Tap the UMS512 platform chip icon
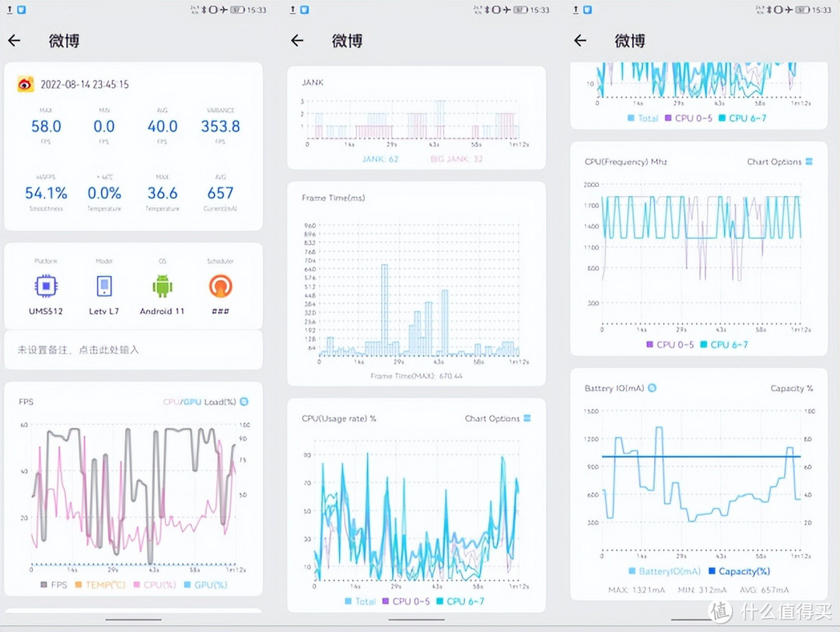Screen dimensions: 840x632 (46, 286)
